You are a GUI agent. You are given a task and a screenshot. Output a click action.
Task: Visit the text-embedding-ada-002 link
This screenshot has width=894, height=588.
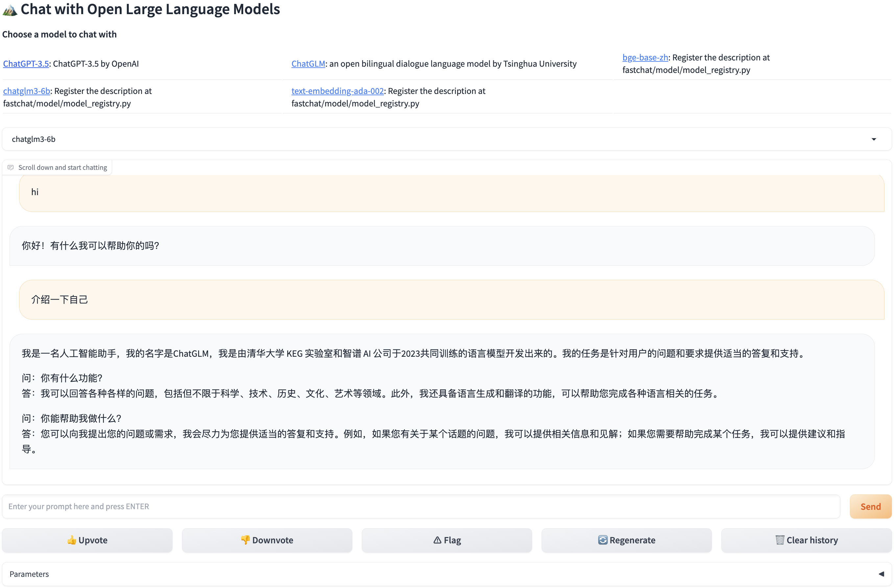coord(337,91)
